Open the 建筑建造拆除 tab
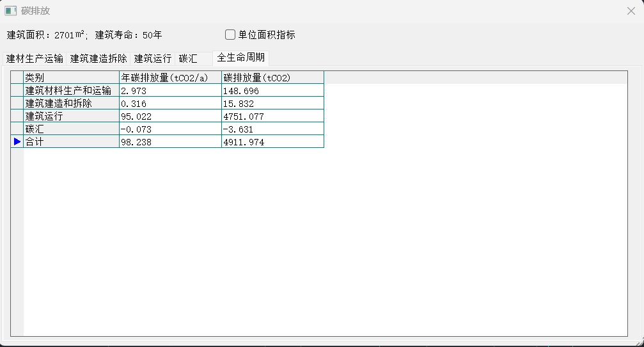Viewport: 644px width, 347px height. [x=98, y=58]
